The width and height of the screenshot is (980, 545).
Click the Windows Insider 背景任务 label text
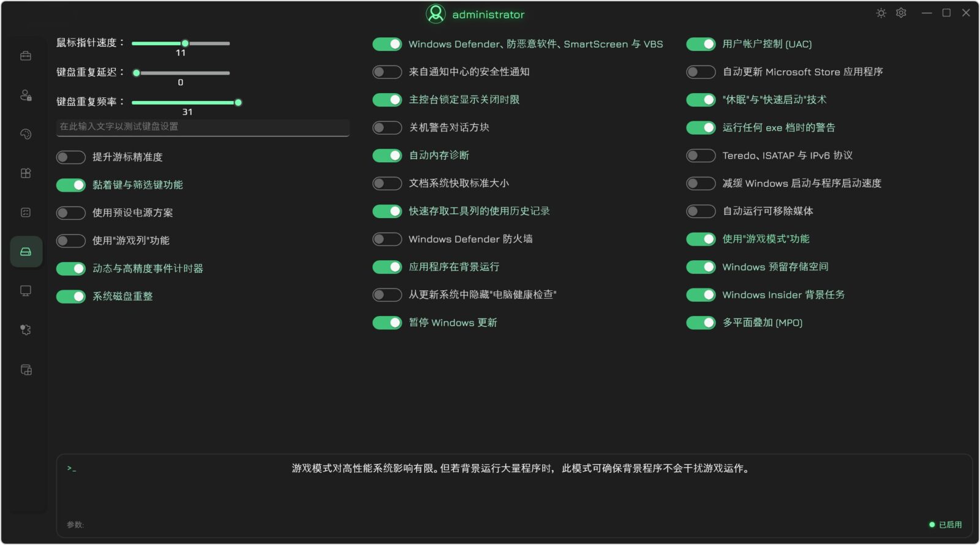click(x=783, y=295)
